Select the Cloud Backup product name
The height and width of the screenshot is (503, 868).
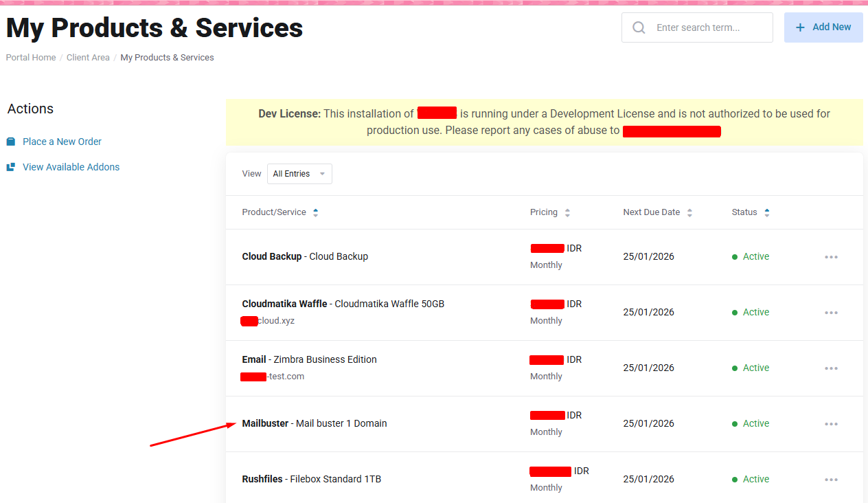point(305,256)
